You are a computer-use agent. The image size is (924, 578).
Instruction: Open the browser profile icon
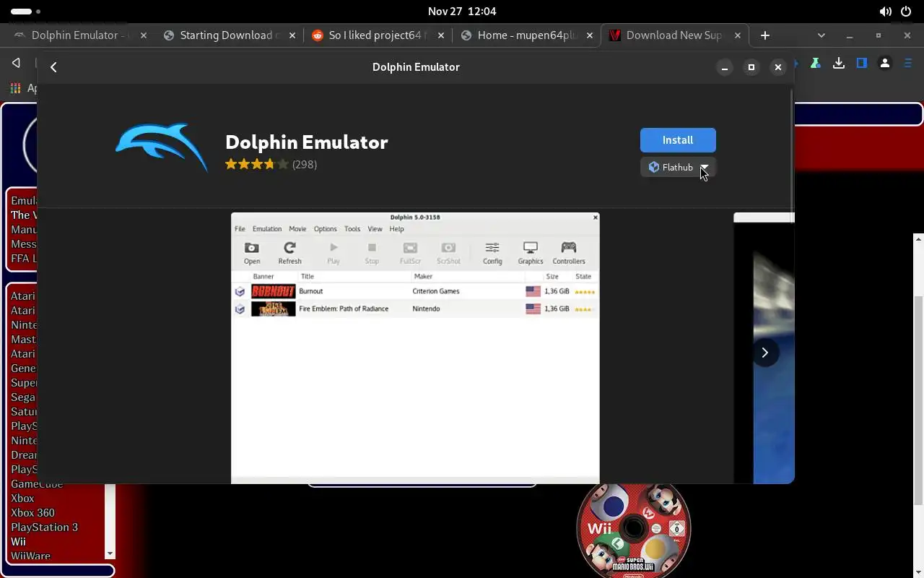pos(885,64)
